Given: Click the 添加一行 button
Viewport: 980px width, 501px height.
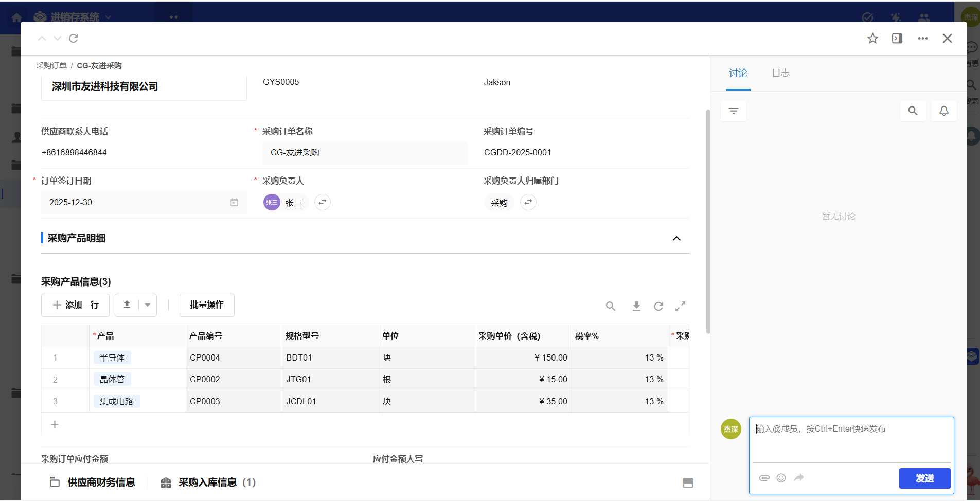Looking at the screenshot, I should tap(76, 305).
